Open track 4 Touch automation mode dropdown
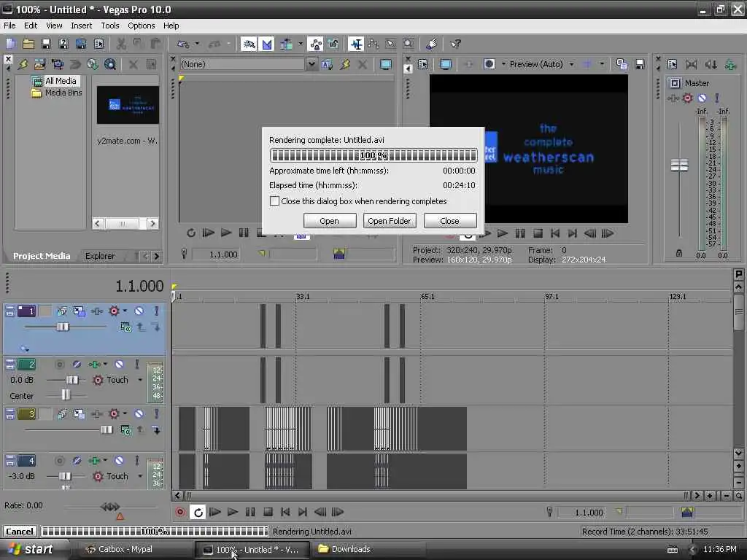The image size is (747, 560). coord(140,476)
